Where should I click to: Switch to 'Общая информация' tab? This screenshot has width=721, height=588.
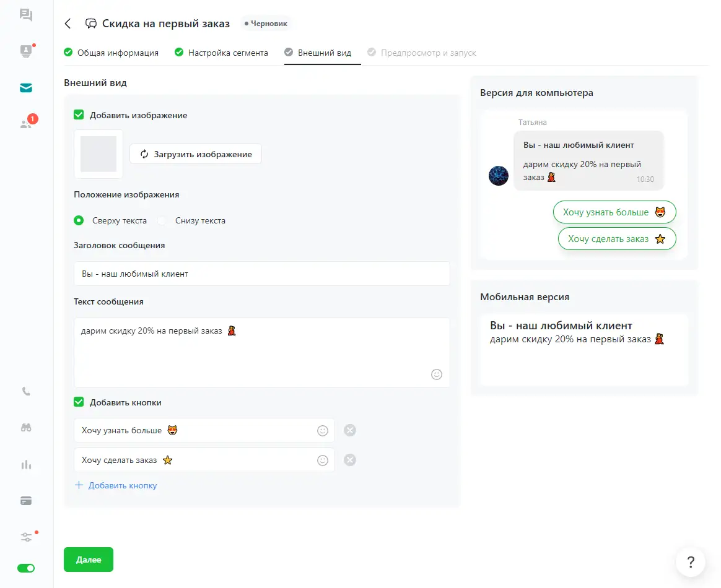tap(111, 53)
